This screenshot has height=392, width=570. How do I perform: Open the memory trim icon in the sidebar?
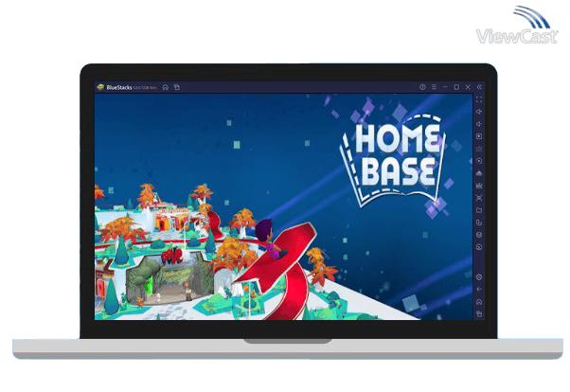(x=479, y=186)
